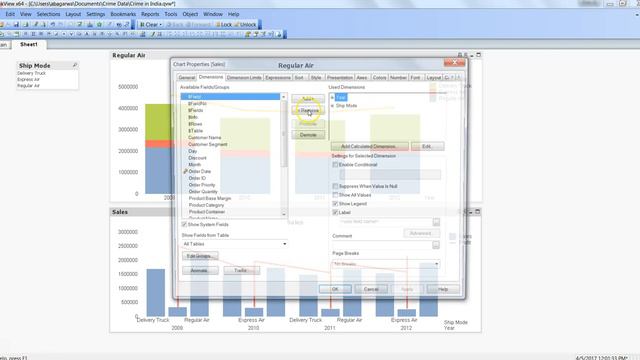
Task: Click Help button in Chart Properties dialog
Action: [443, 289]
